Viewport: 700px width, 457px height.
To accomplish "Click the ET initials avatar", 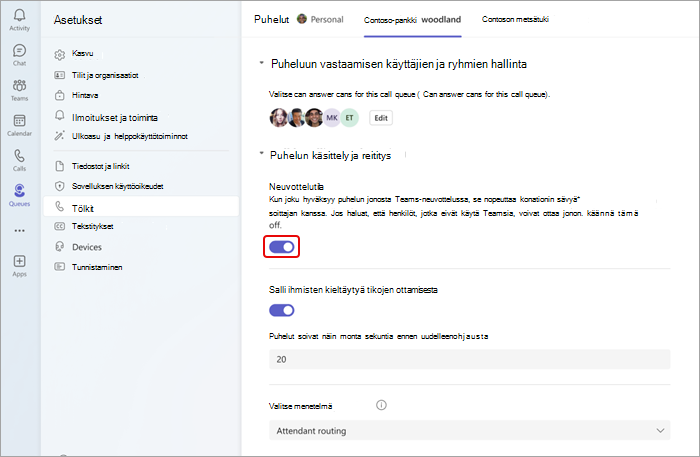I will [350, 118].
